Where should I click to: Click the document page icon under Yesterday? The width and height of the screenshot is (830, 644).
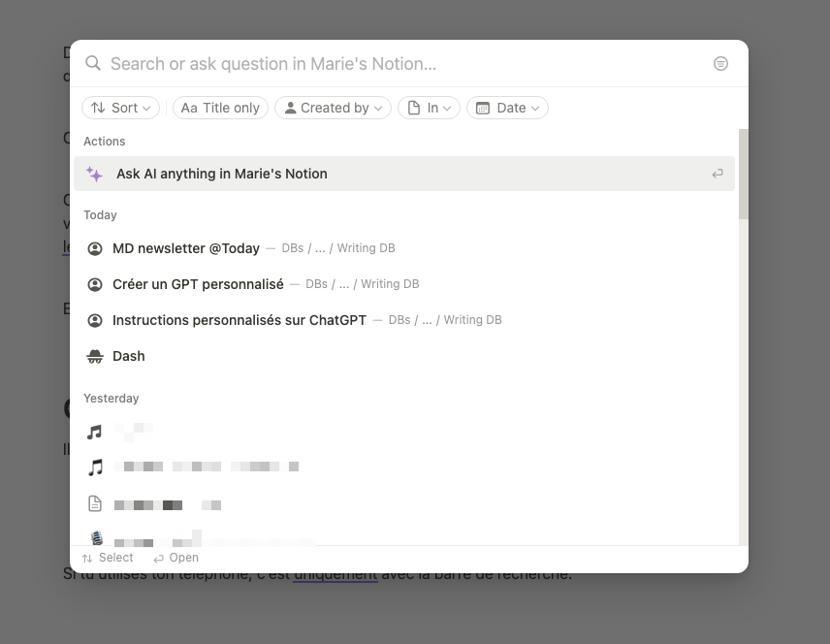point(94,502)
